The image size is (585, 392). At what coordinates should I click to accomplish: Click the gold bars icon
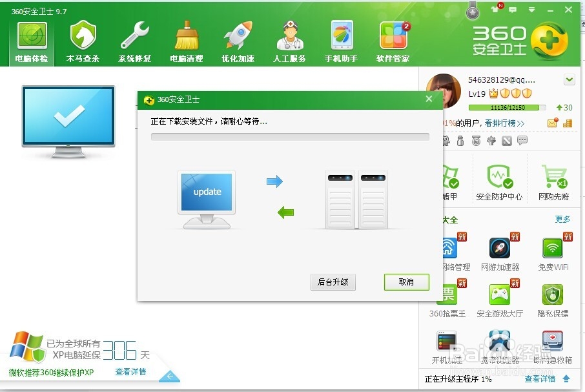pyautogui.click(x=568, y=123)
